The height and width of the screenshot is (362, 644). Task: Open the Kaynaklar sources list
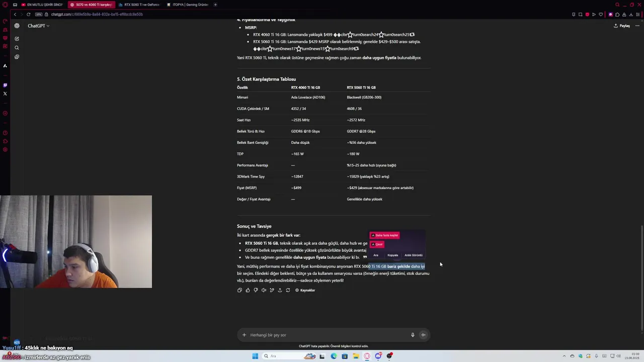click(305, 290)
